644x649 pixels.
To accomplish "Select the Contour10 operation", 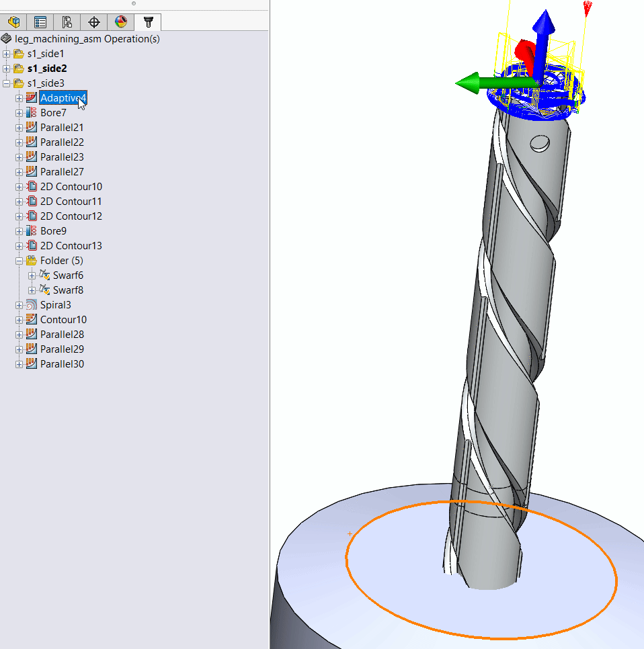I will click(x=63, y=320).
